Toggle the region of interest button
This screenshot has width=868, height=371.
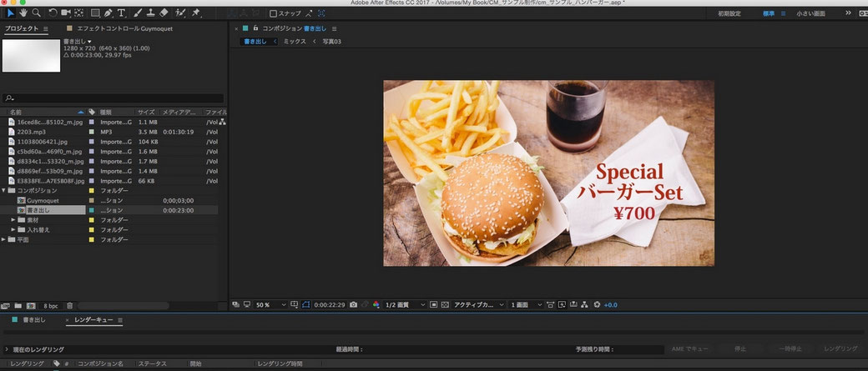433,304
